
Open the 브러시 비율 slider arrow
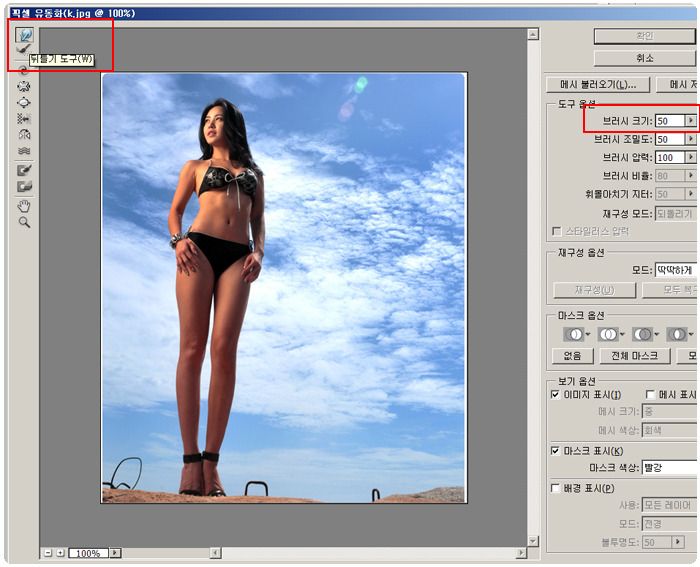(x=691, y=175)
